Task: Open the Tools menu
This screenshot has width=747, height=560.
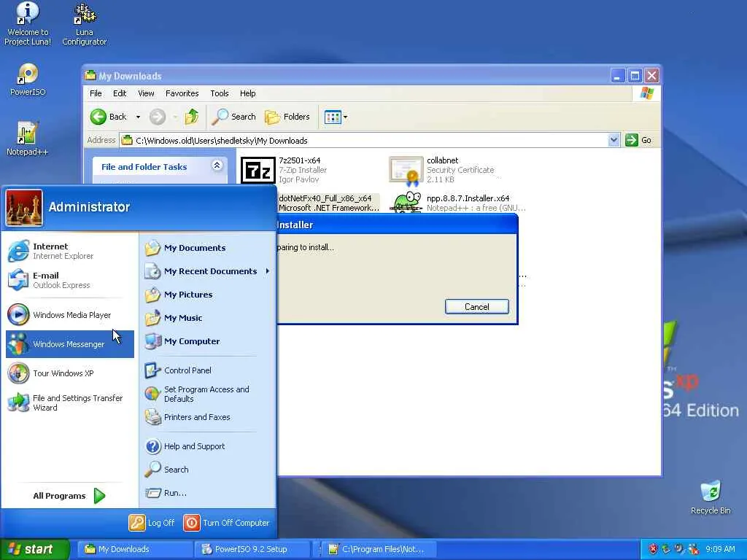Action: coord(219,93)
